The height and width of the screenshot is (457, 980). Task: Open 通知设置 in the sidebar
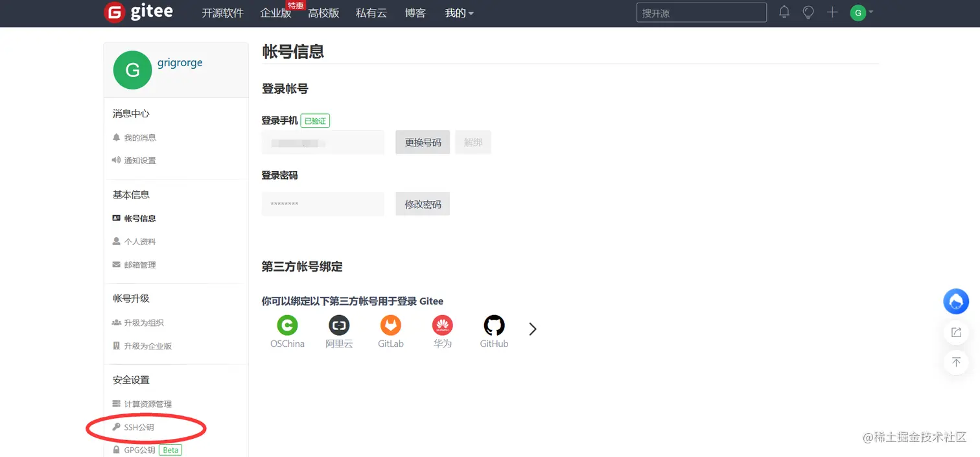(x=134, y=160)
